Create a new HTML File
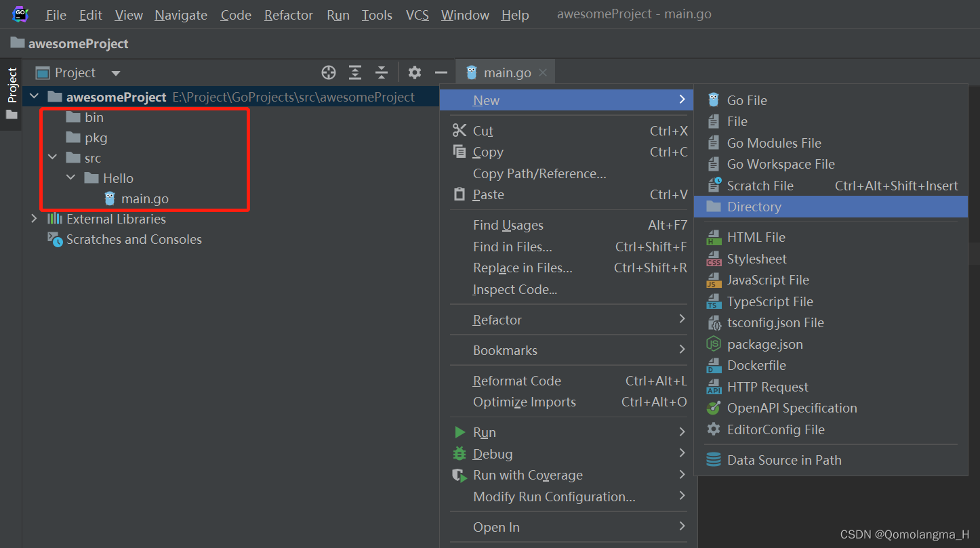The height and width of the screenshot is (548, 980). [x=831, y=237]
